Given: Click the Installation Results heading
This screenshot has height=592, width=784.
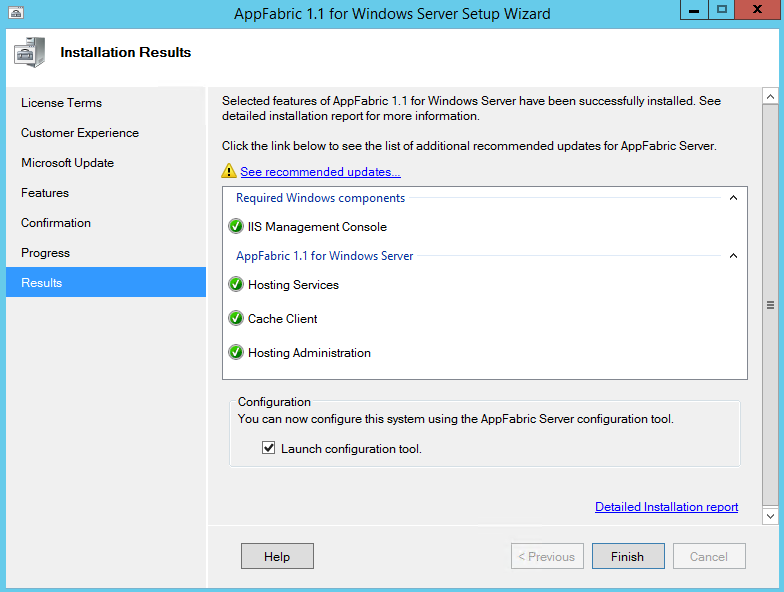Looking at the screenshot, I should tap(126, 52).
